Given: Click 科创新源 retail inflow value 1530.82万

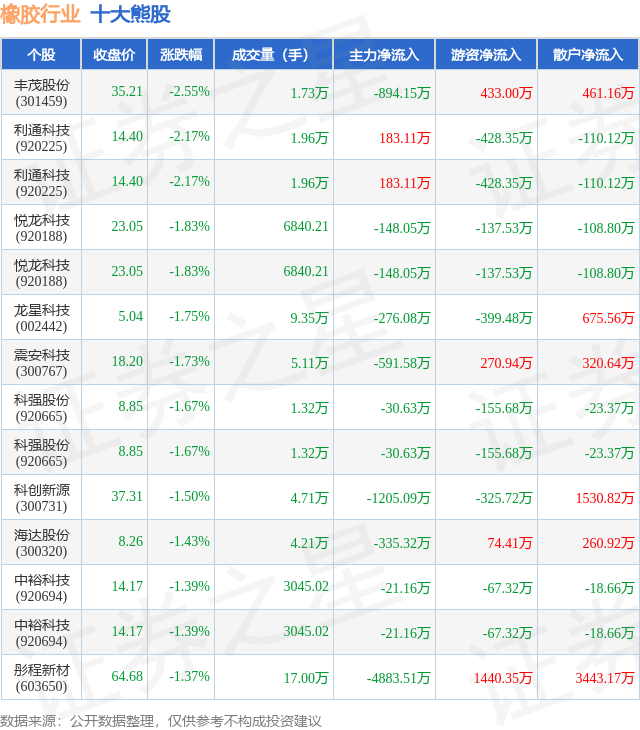Looking at the screenshot, I should click(605, 498).
